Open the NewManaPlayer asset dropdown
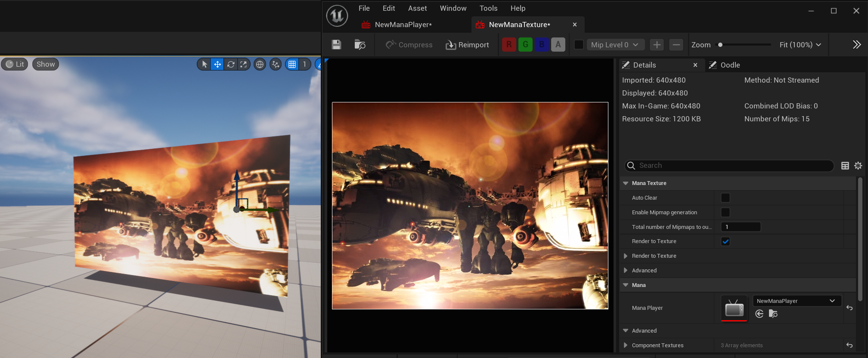 797,301
